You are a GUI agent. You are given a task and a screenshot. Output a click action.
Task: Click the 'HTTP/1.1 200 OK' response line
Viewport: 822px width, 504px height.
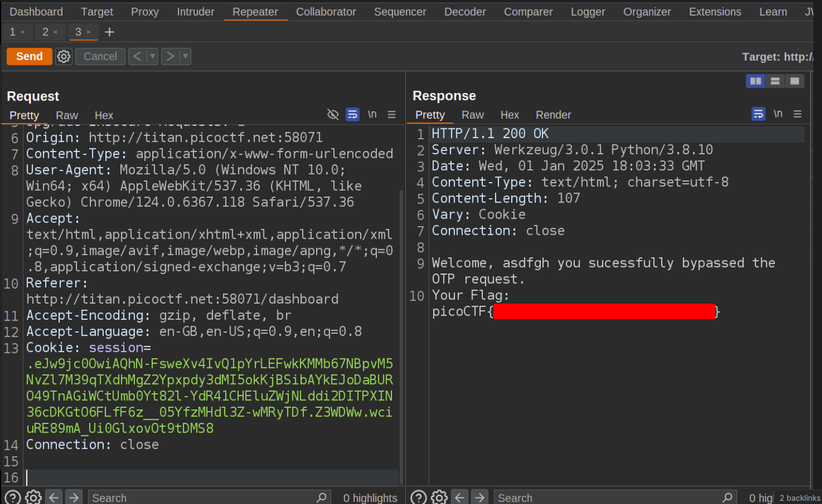click(490, 133)
